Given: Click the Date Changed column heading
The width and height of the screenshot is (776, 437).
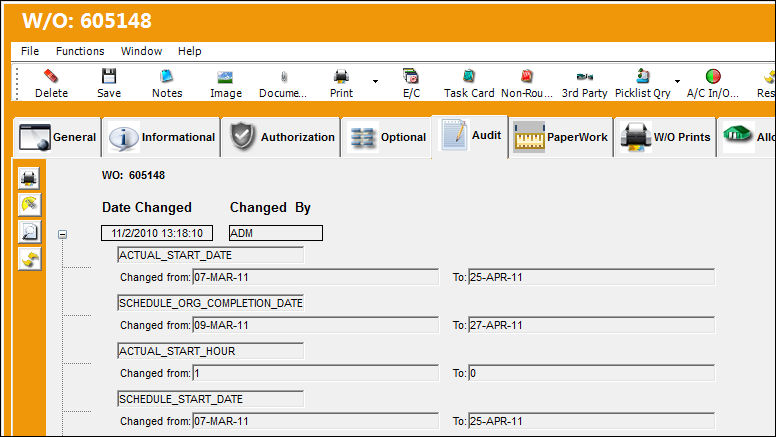Looking at the screenshot, I should click(146, 207).
